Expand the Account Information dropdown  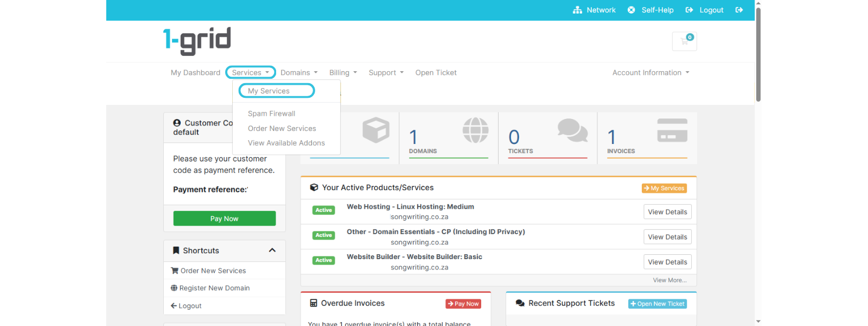(650, 73)
